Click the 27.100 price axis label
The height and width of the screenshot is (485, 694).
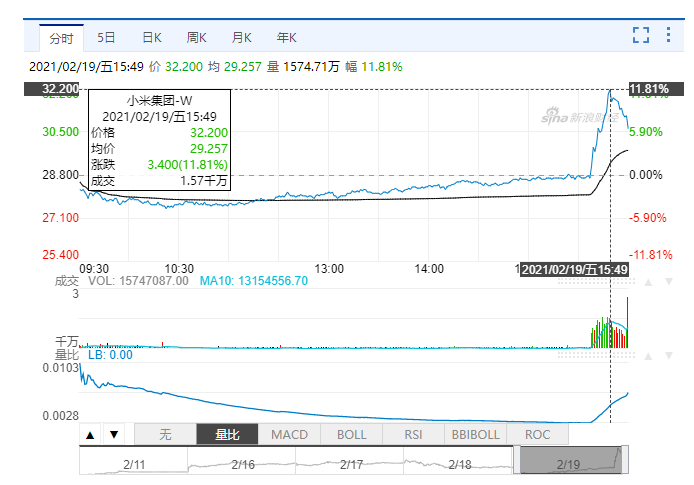(x=61, y=218)
